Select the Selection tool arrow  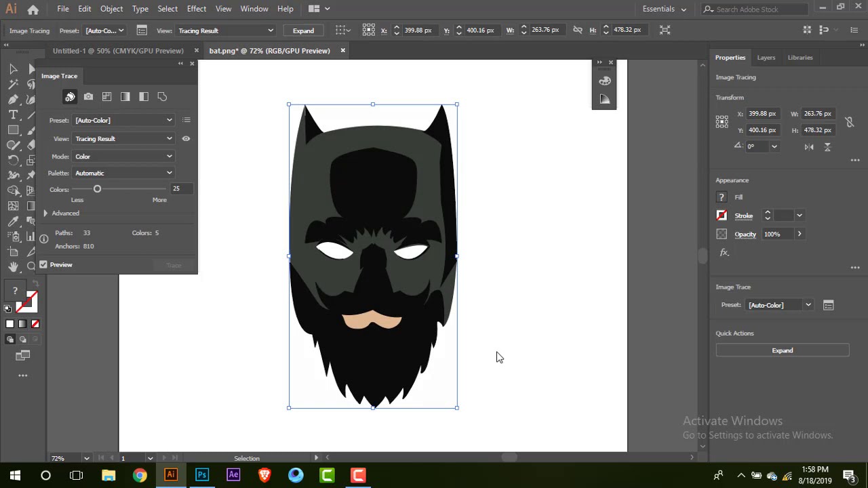pos(13,68)
